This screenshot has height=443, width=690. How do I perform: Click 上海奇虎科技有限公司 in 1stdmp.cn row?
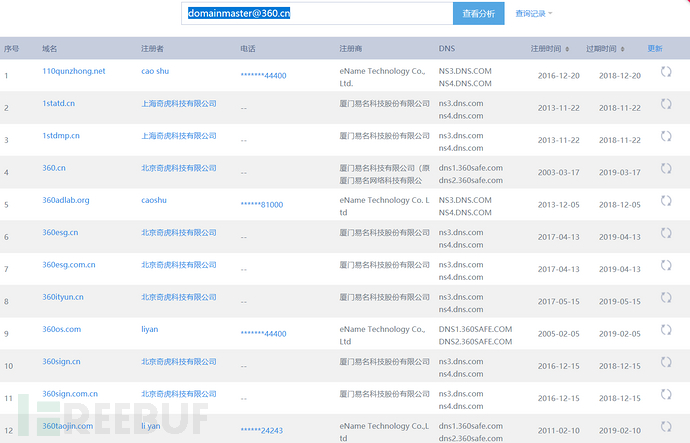tap(179, 135)
